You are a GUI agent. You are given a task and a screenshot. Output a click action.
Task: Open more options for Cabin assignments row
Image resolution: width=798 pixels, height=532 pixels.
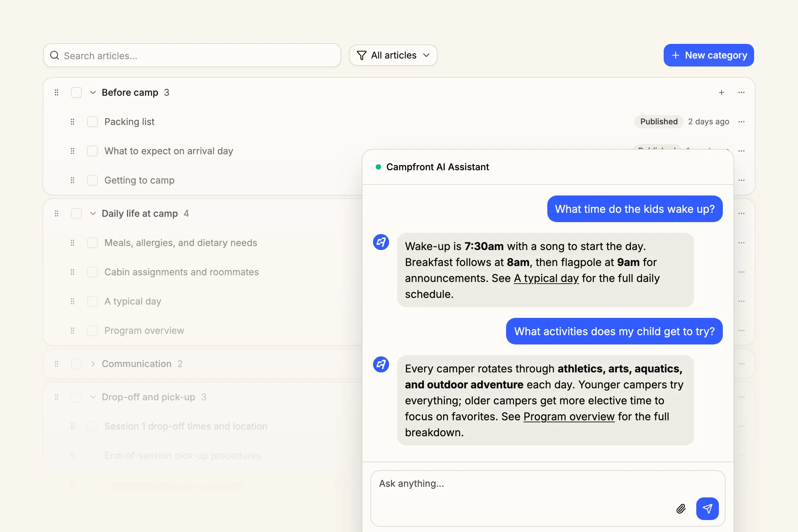point(742,272)
